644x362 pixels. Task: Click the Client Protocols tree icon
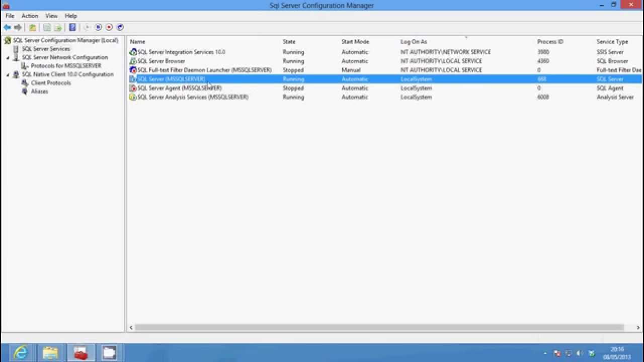[x=25, y=83]
